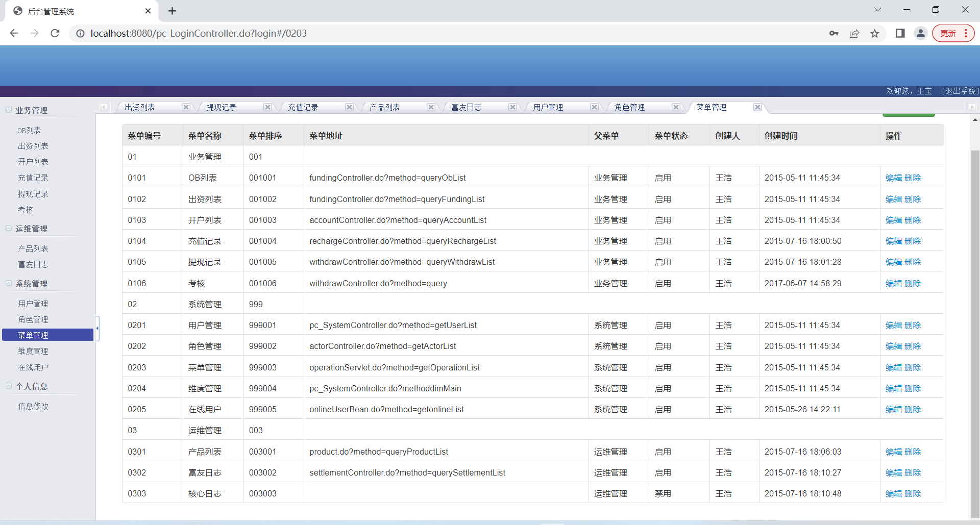Image resolution: width=980 pixels, height=525 pixels.
Task: Delete the 核心日志 menu row
Action: coord(913,493)
